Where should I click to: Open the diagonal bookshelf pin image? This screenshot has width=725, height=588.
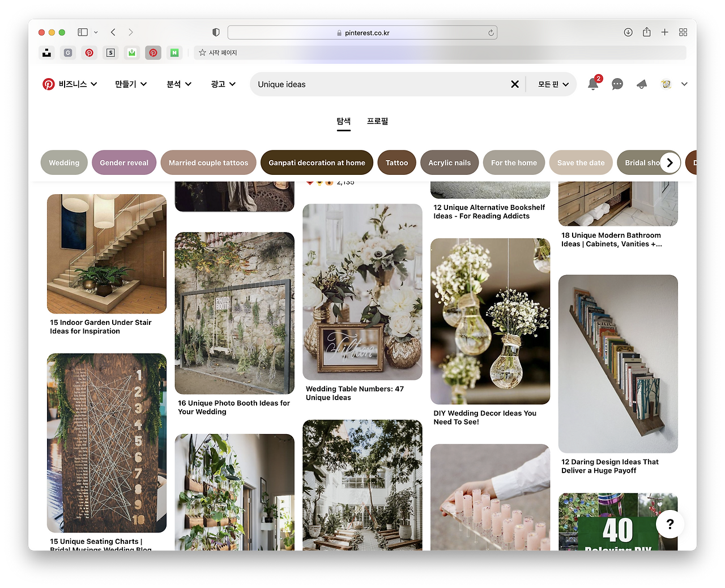[x=618, y=364]
